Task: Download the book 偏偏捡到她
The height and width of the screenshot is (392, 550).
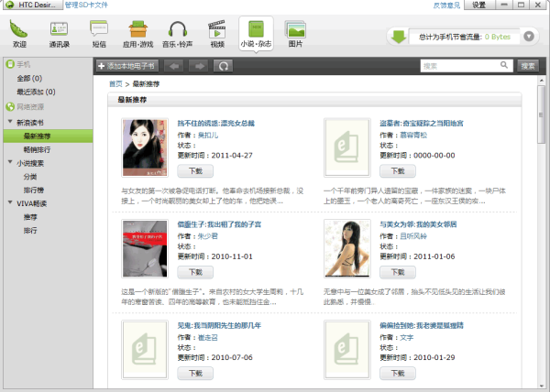Action: pos(398,373)
